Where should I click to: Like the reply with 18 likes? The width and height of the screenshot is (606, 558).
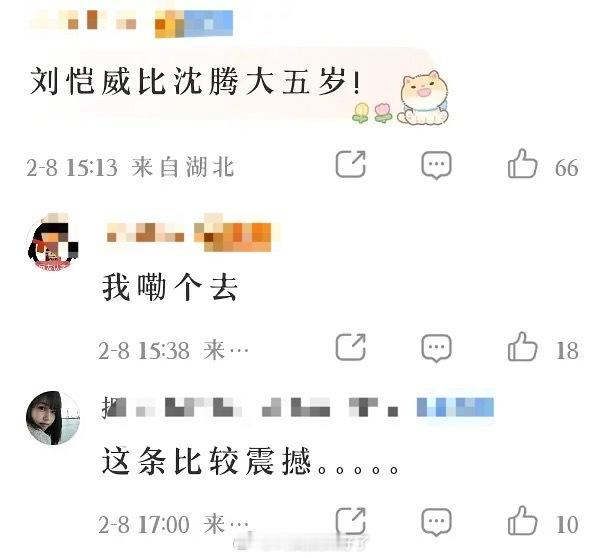click(523, 347)
